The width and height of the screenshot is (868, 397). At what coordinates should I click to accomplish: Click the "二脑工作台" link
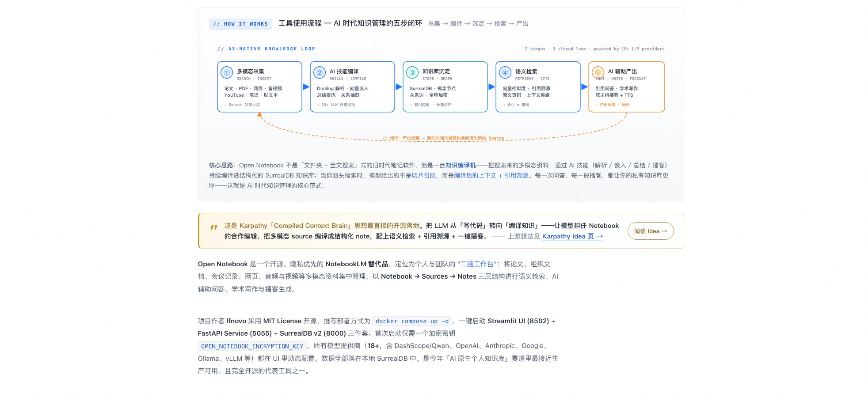point(477,264)
